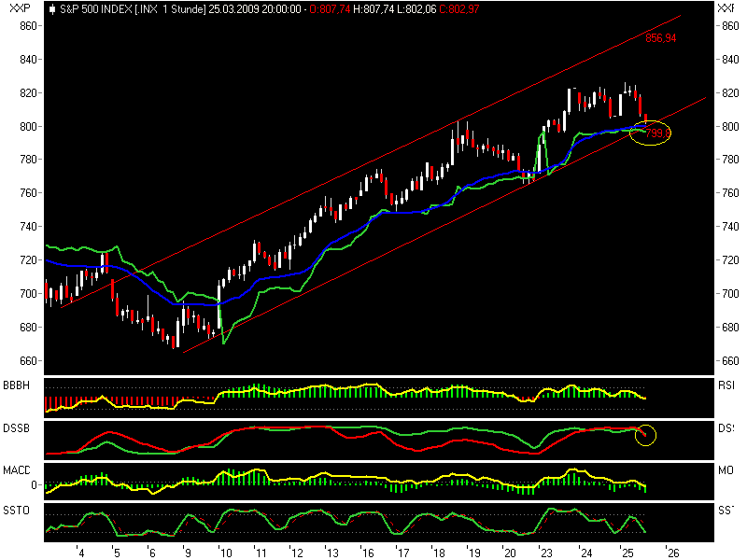Click the close value C:802,97 in the header
Image resolution: width=747 pixels, height=560 pixels.
pos(459,9)
